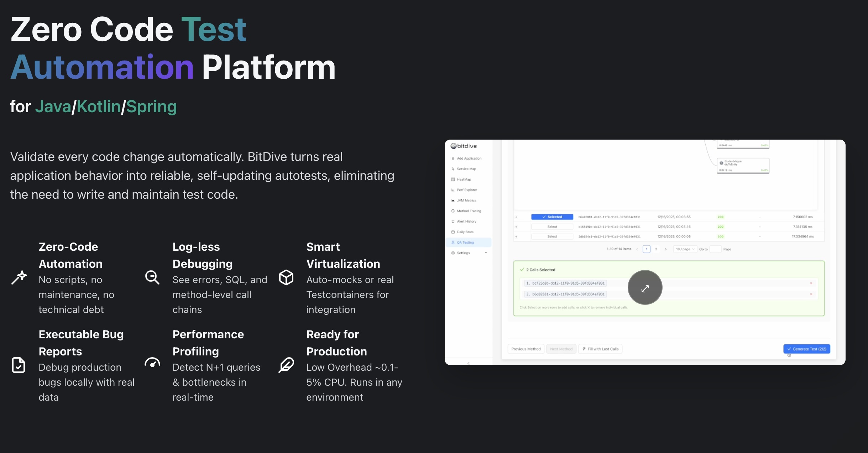Viewport: 868px width, 453px height.
Task: Open QA Testing in the sidebar
Action: coord(465,243)
